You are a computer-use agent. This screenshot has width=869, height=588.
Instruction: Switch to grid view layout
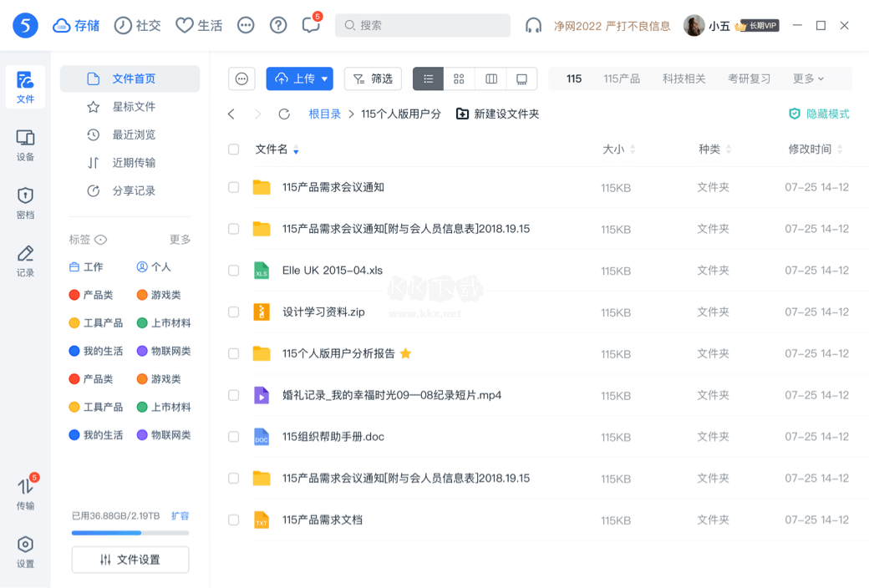point(458,79)
